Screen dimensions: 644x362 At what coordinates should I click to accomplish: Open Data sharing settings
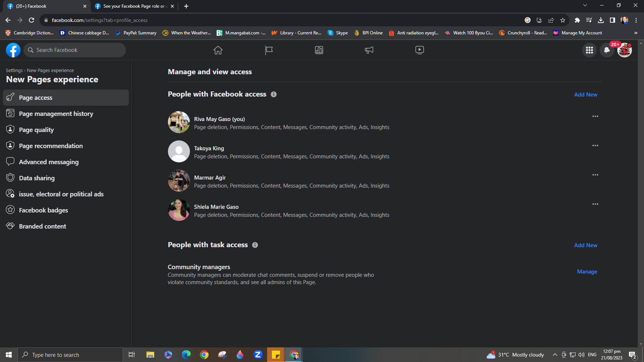pyautogui.click(x=66, y=178)
